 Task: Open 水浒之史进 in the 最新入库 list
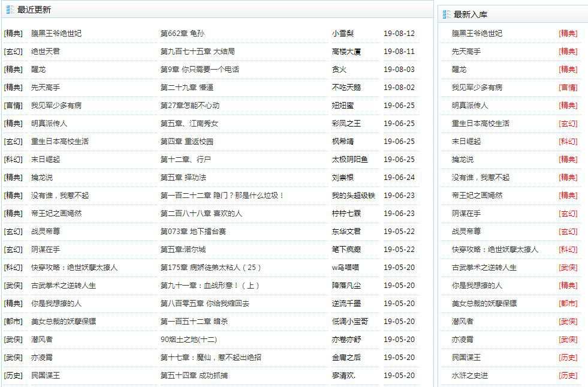click(470, 376)
